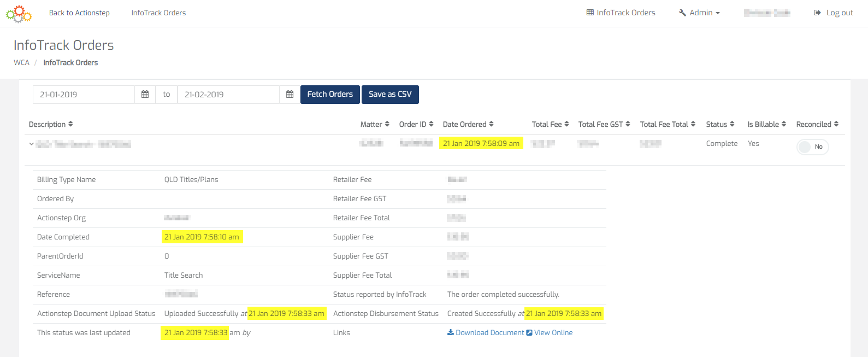Sort by Reconciled column arrows
This screenshot has height=357, width=868.
(836, 124)
